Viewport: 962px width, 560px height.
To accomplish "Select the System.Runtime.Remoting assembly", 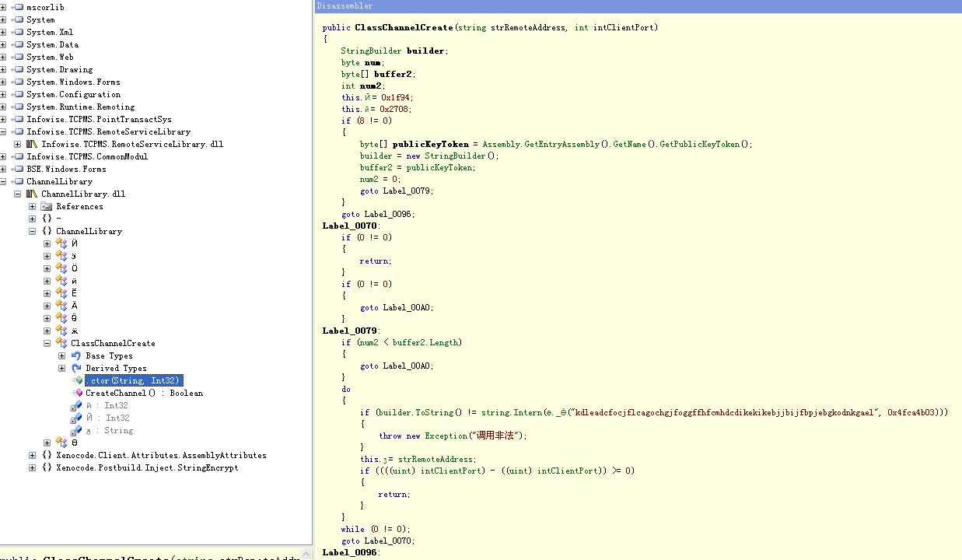I will click(80, 107).
